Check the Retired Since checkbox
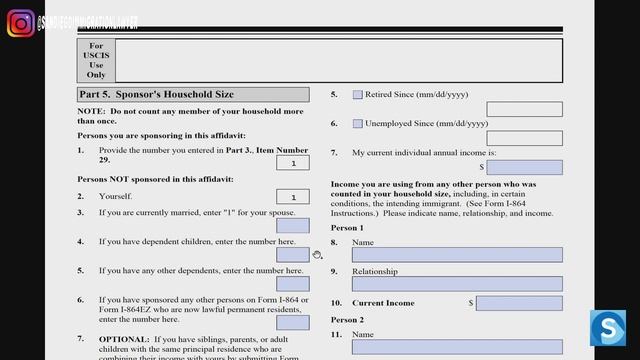 (358, 95)
